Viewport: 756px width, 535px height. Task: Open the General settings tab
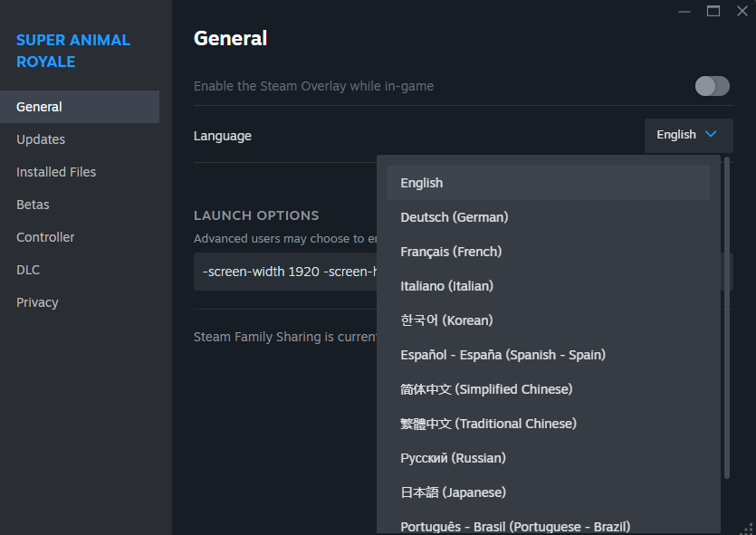pos(80,107)
